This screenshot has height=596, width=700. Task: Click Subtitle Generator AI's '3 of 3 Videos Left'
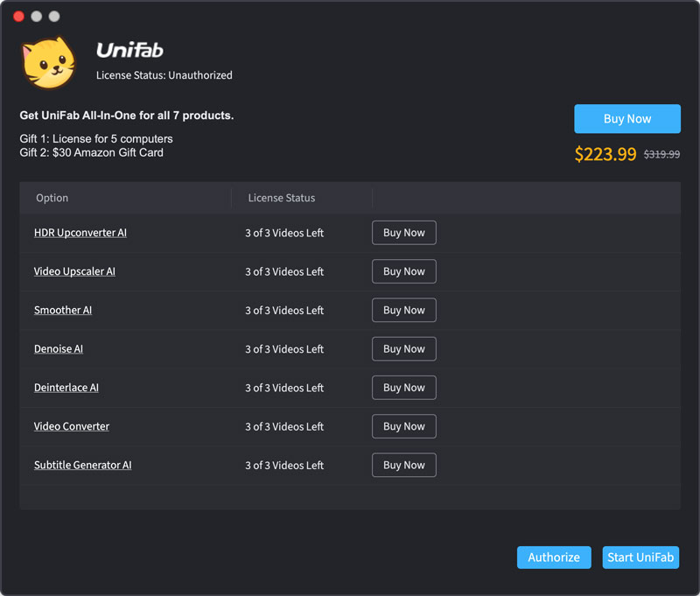pyautogui.click(x=284, y=466)
